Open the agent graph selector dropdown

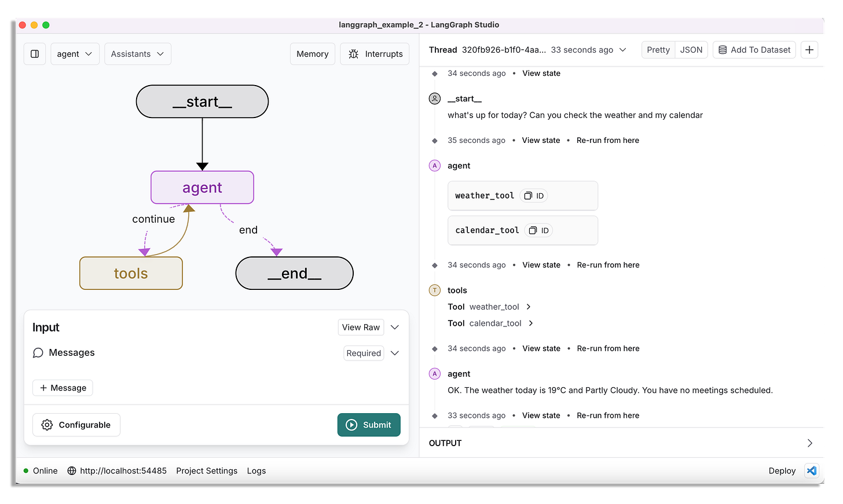point(75,53)
